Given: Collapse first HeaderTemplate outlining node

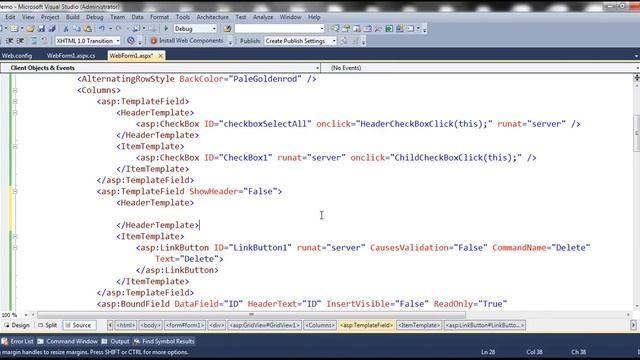Looking at the screenshot, I should pyautogui.click(x=15, y=113).
